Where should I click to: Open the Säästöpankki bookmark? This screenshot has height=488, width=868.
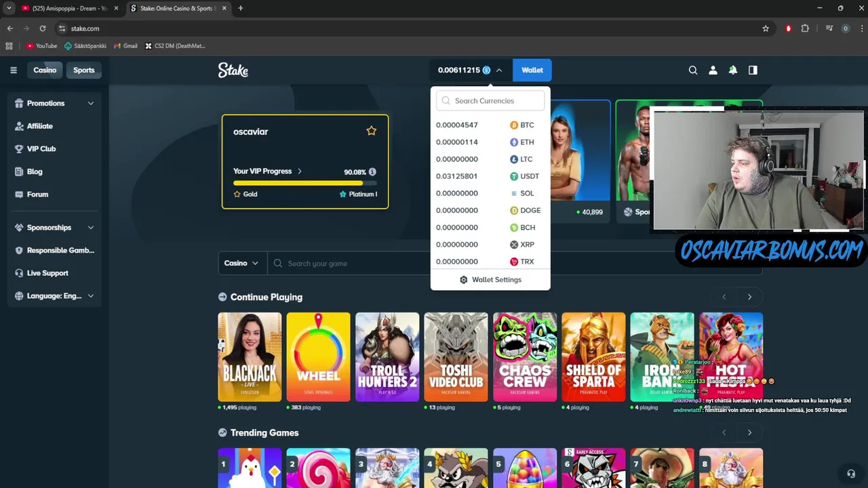[x=85, y=46]
